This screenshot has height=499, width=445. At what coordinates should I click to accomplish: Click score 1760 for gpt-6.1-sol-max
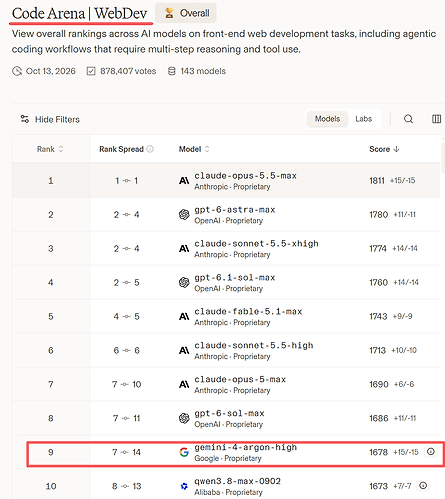click(379, 283)
